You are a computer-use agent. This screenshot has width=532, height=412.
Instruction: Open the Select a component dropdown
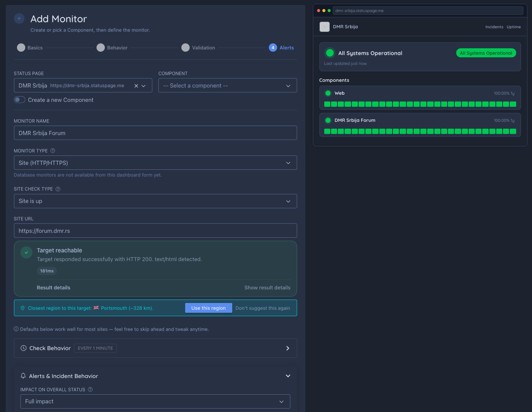pyautogui.click(x=227, y=85)
